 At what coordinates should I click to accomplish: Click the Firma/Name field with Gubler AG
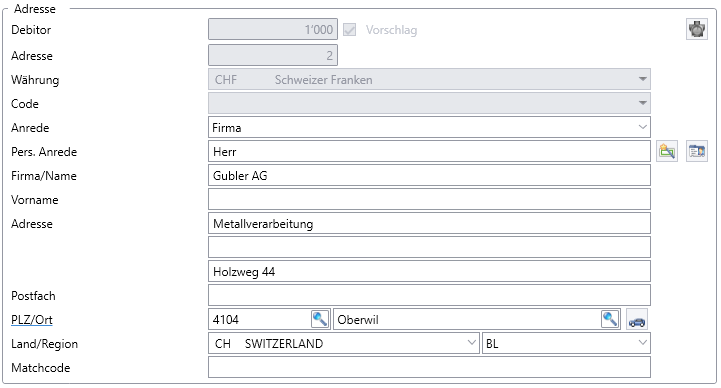429,176
